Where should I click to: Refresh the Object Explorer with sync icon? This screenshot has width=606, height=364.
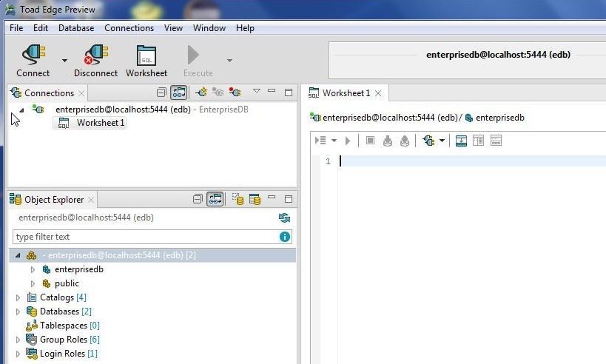point(284,218)
